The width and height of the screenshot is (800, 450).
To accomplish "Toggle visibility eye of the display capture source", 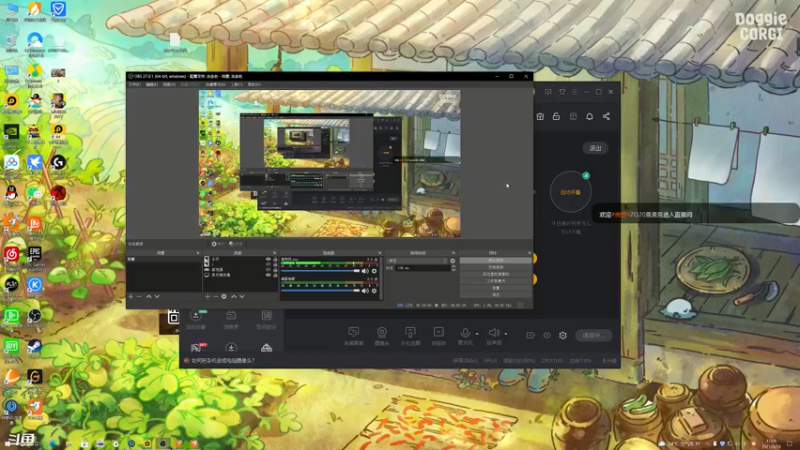I will pyautogui.click(x=268, y=274).
